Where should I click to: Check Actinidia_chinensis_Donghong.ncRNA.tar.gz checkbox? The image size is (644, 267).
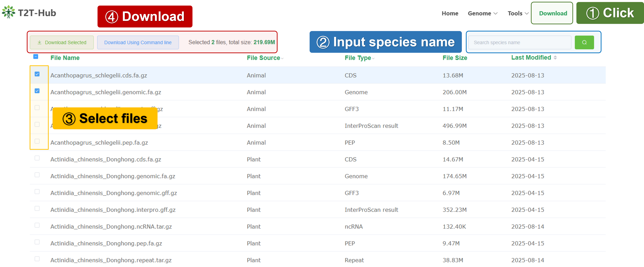(x=37, y=225)
